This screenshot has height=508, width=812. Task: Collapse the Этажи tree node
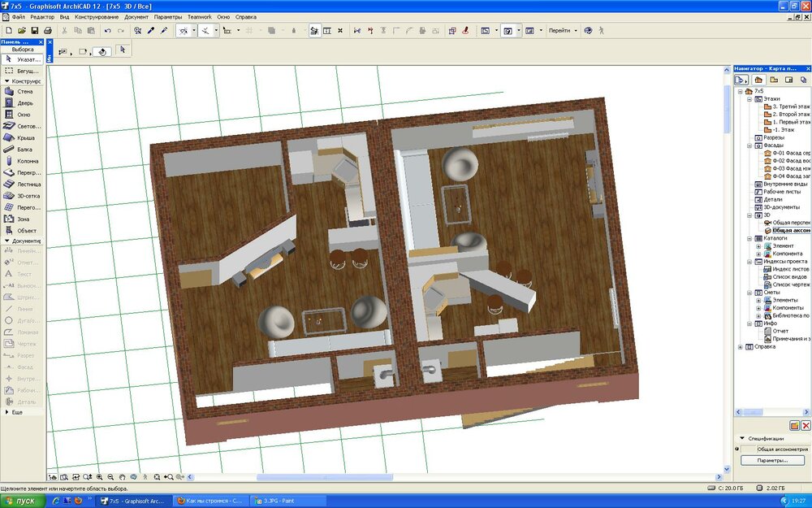tap(749, 99)
